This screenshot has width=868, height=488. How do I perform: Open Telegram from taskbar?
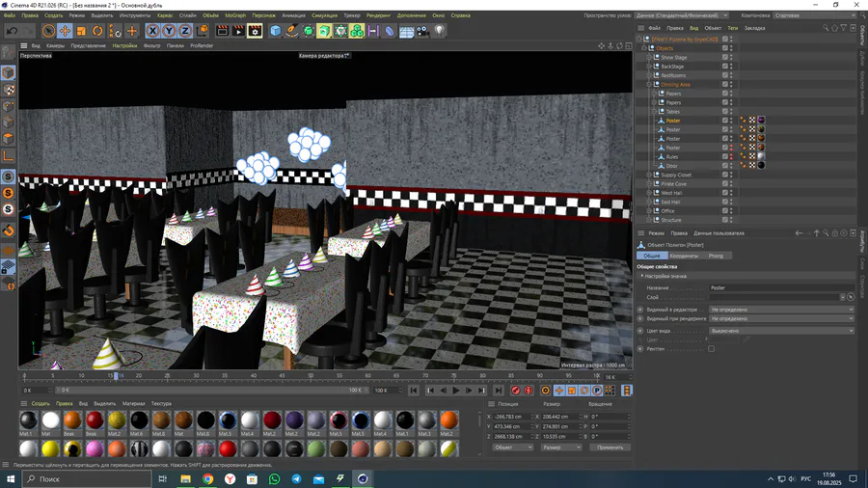[296, 479]
